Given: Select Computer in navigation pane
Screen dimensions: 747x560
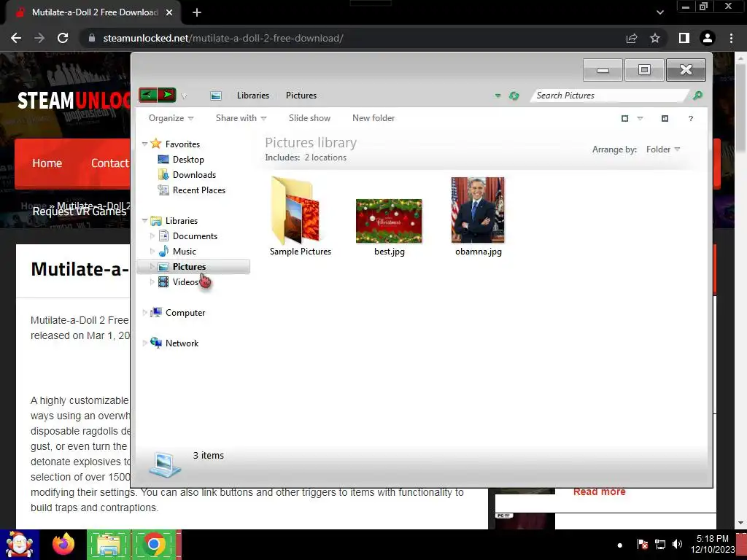Looking at the screenshot, I should point(185,313).
